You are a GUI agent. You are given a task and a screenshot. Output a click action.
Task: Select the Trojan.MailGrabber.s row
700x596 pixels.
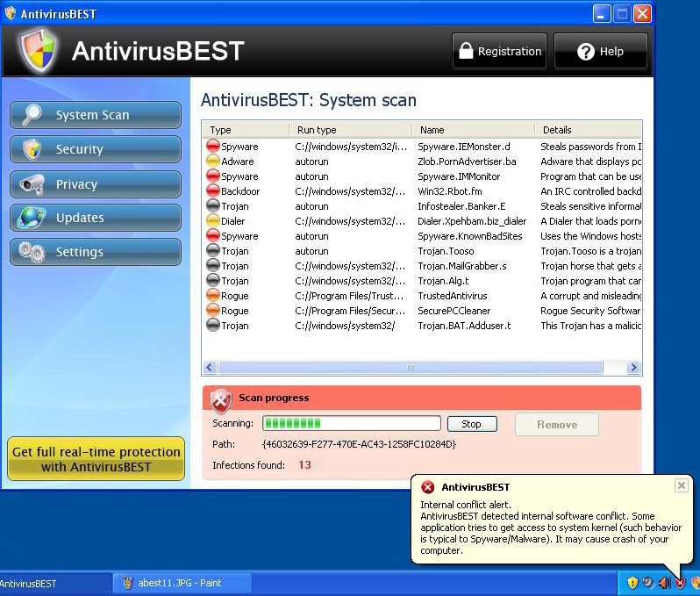pos(461,266)
